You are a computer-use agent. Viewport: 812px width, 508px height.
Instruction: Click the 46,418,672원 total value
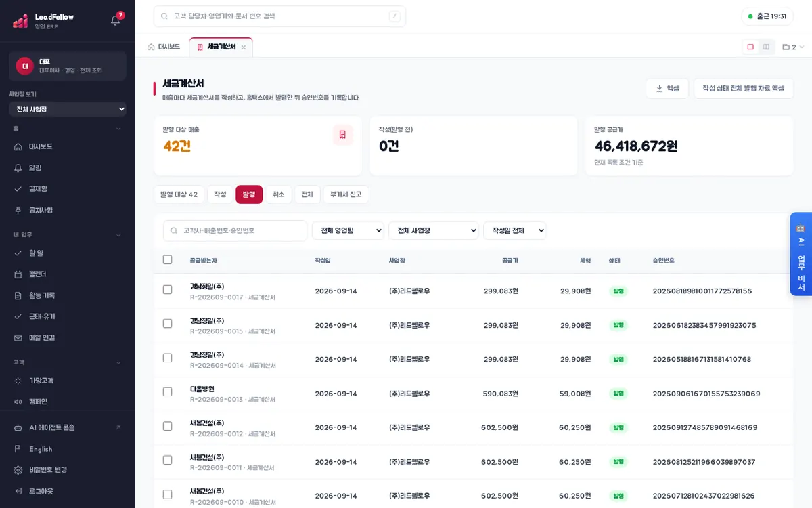pos(636,146)
